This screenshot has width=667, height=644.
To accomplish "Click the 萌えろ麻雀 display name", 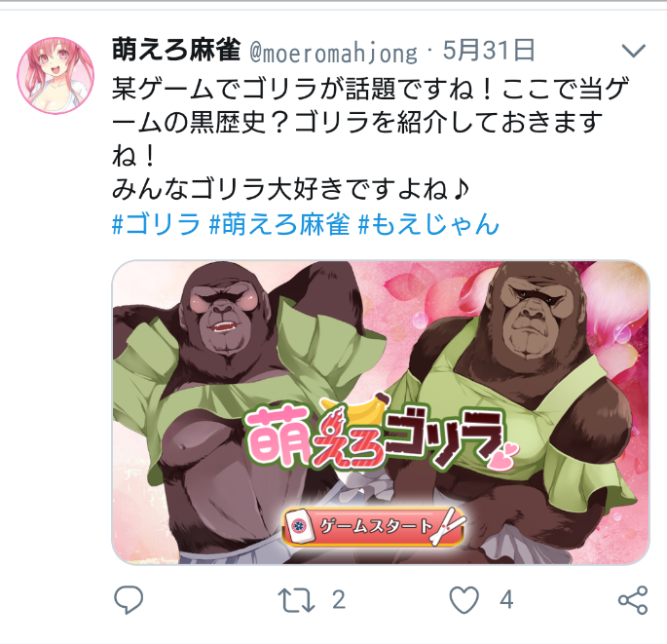I will tap(176, 50).
